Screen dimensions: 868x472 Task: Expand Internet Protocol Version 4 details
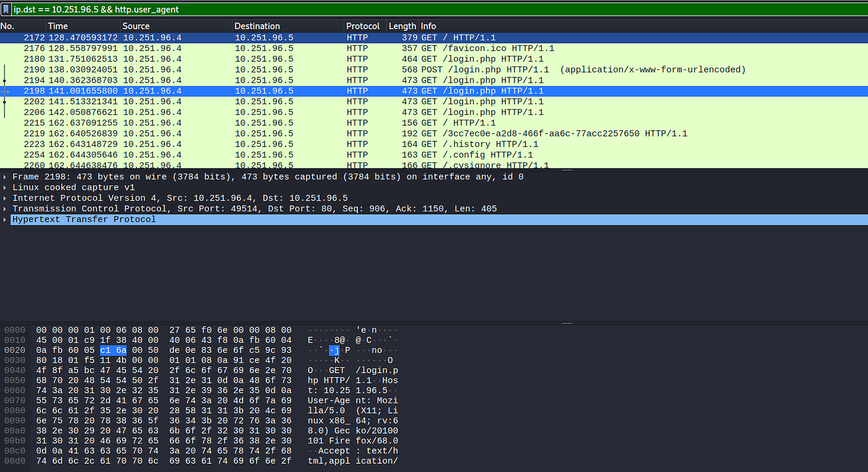click(5, 198)
